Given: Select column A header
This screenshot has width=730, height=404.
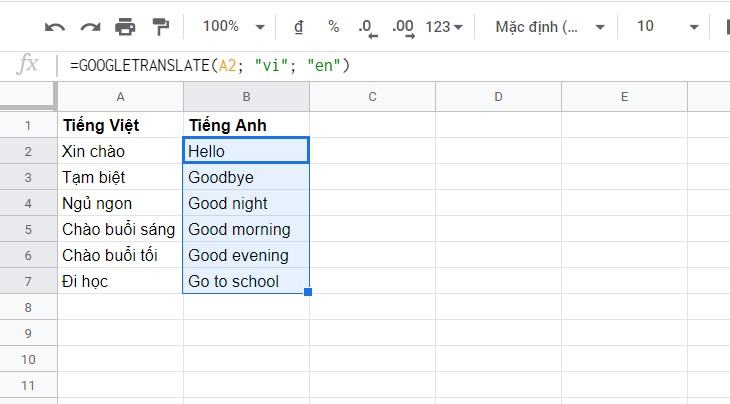Looking at the screenshot, I should coord(120,97).
